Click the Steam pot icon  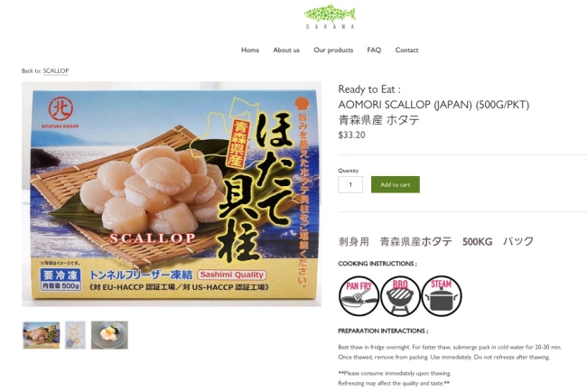442,295
